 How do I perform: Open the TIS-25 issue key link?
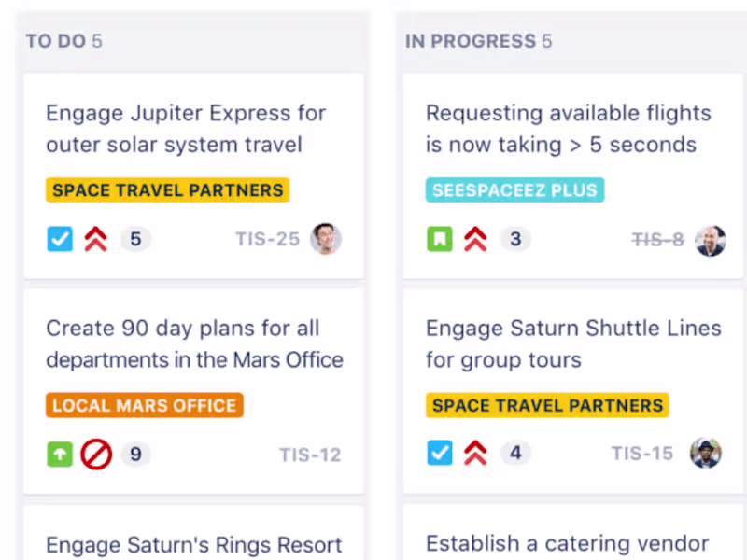pyautogui.click(x=267, y=240)
